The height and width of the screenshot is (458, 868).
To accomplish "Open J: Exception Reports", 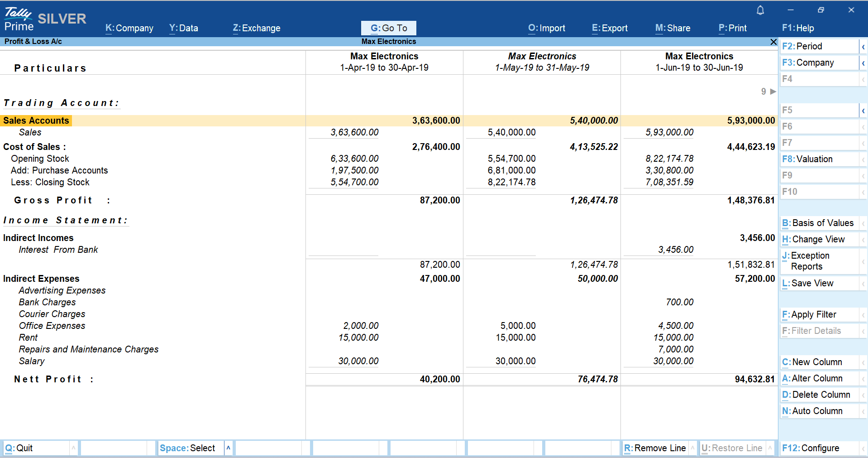I will coord(820,261).
